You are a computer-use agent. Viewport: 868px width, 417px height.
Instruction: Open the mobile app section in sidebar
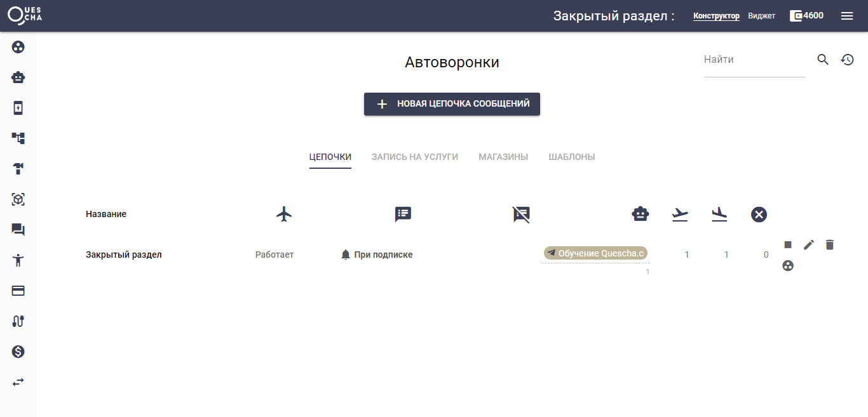tap(18, 107)
